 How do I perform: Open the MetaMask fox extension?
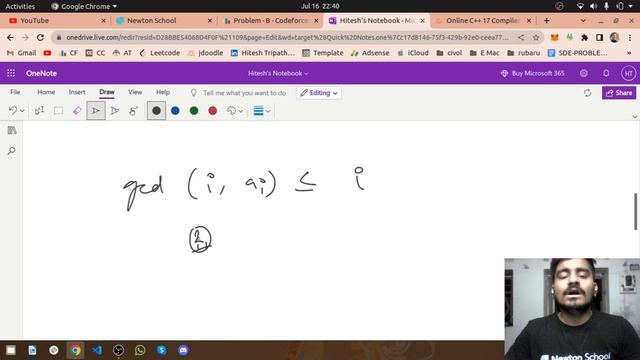(x=554, y=38)
